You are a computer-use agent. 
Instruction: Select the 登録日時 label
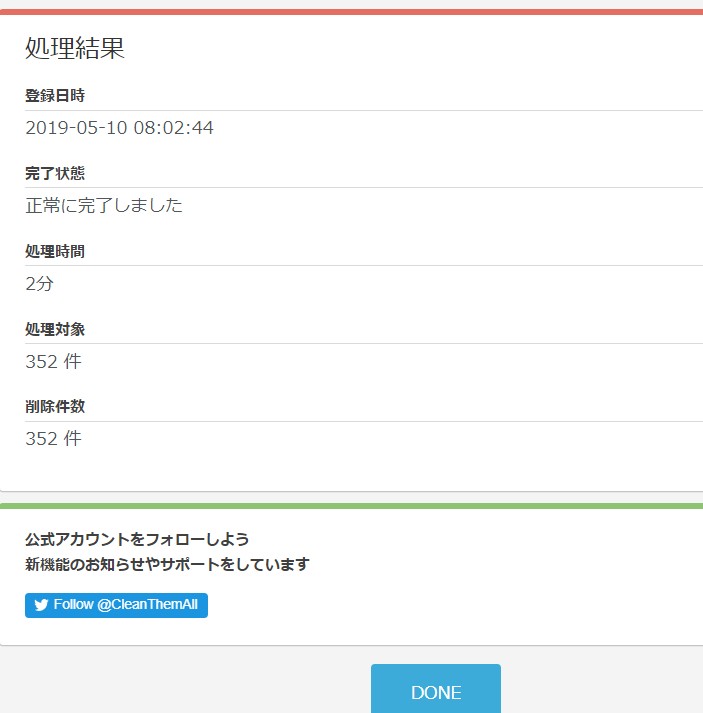click(55, 96)
